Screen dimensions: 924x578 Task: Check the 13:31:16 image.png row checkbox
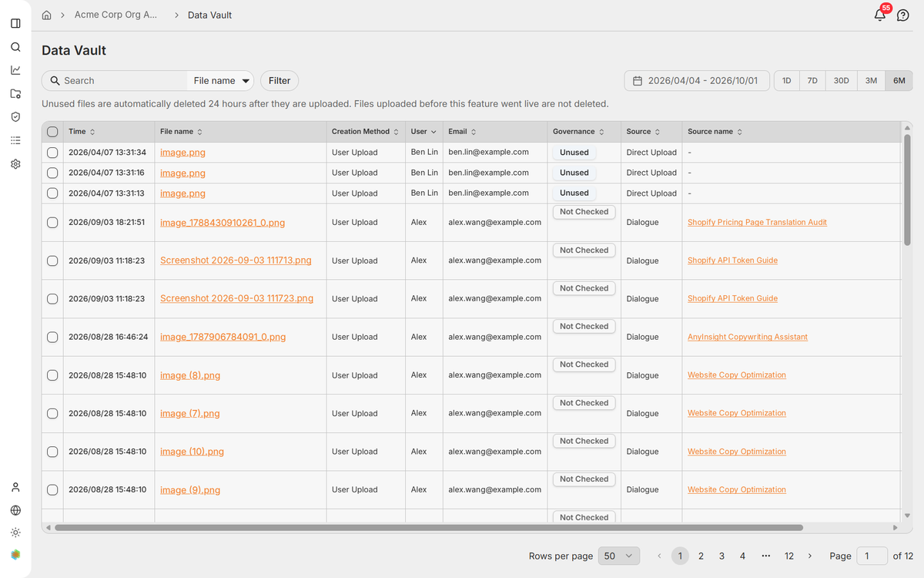pyautogui.click(x=52, y=173)
